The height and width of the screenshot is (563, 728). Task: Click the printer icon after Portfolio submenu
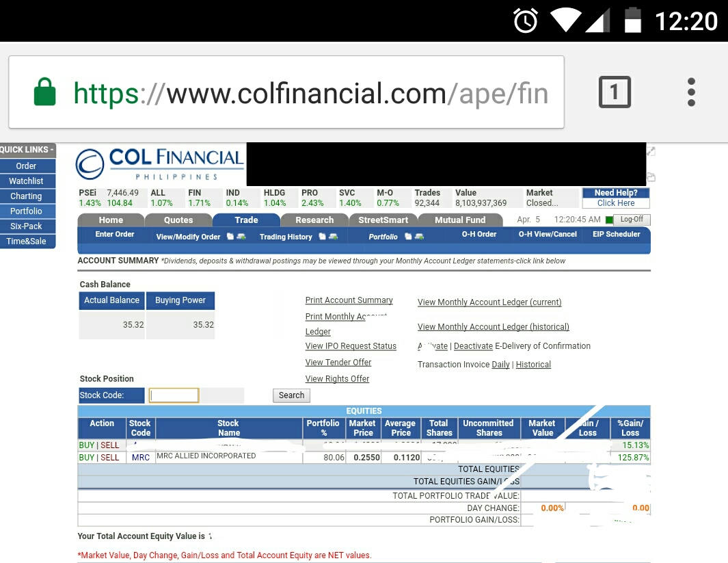(x=419, y=237)
